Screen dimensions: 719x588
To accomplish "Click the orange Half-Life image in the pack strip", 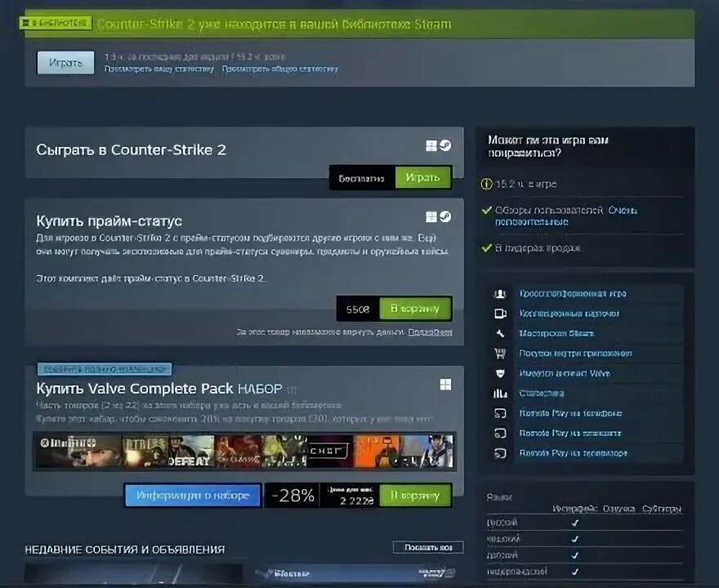I will pyautogui.click(x=376, y=452).
